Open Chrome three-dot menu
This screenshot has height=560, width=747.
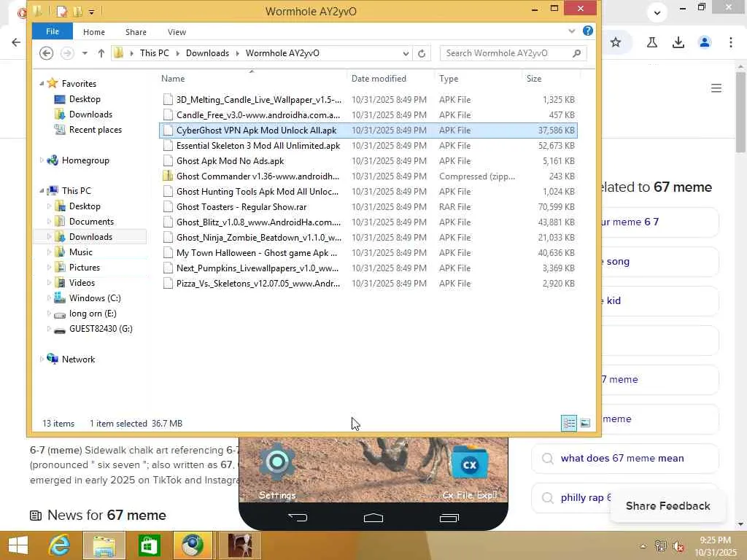click(x=731, y=42)
